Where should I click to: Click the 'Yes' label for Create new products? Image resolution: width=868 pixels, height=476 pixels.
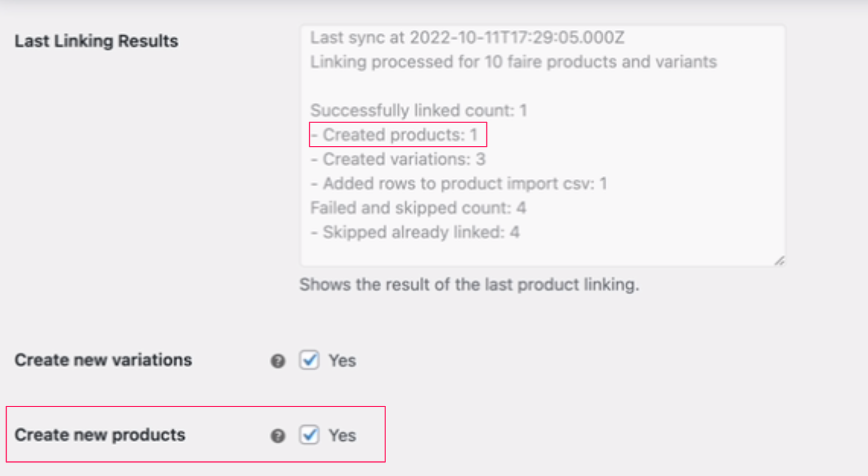(x=342, y=436)
